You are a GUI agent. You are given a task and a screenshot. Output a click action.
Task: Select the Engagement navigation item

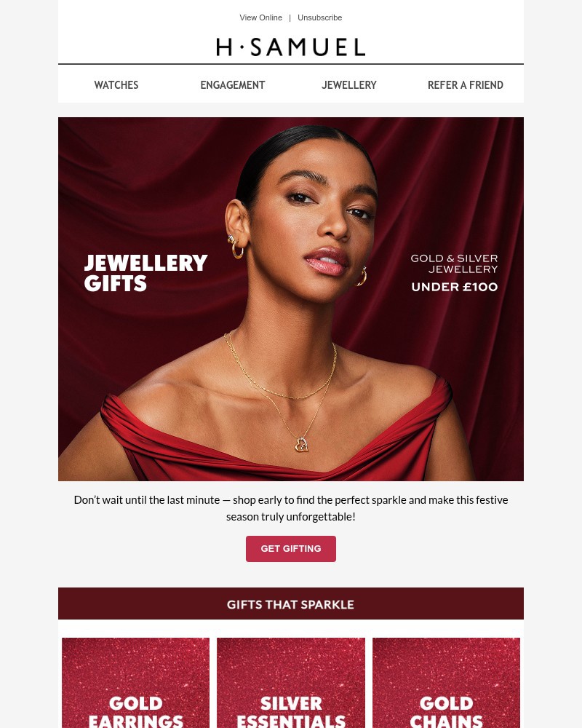tap(233, 85)
